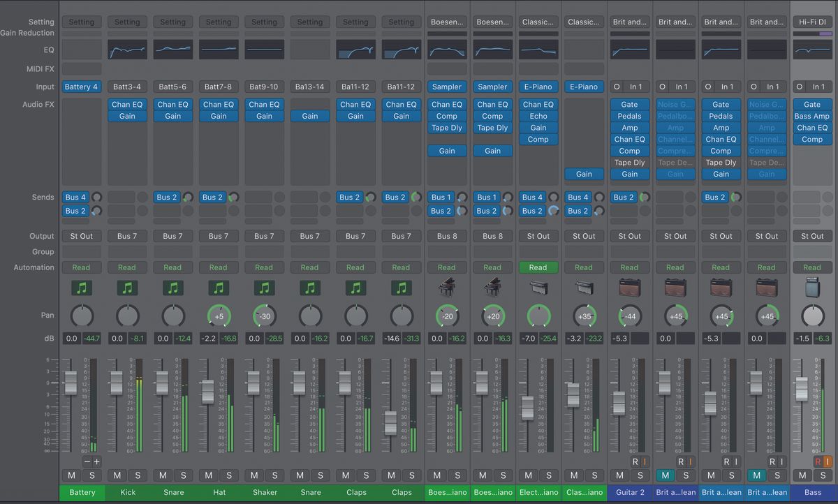This screenshot has width=838, height=504.
Task: Click the electric piano icon on Elect...iano channel
Action: [538, 287]
